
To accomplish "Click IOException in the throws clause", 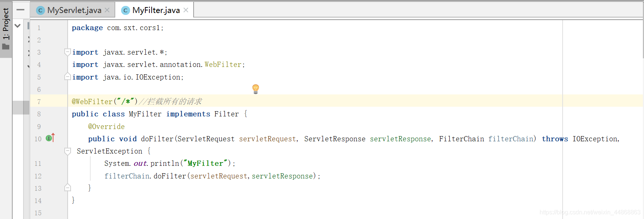I will 595,139.
